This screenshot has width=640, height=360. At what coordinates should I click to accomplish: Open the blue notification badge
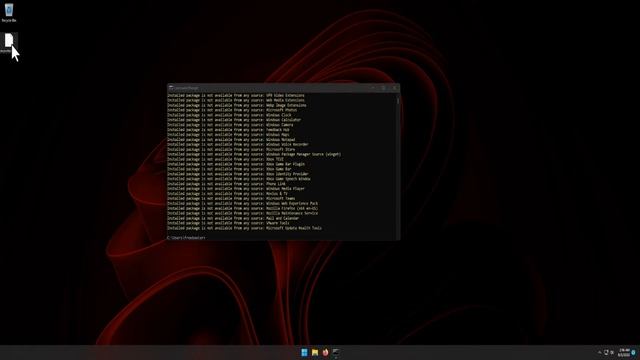point(634,352)
